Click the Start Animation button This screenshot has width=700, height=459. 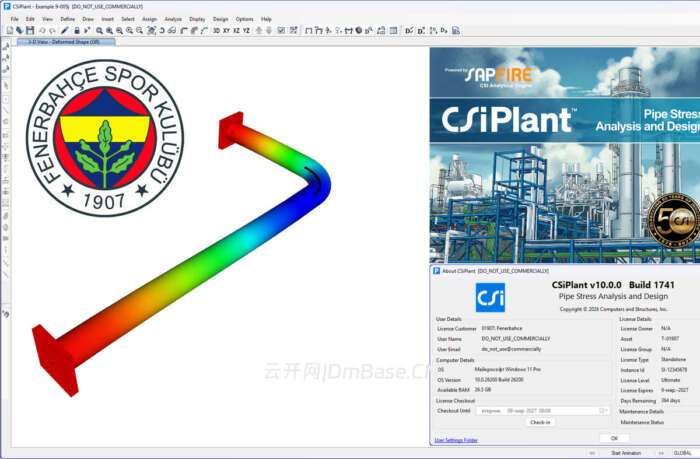(625, 453)
